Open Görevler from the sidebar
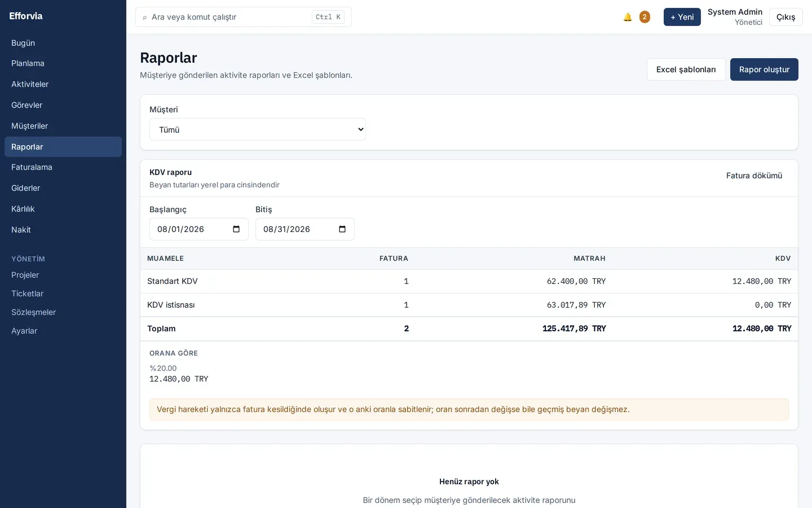812x508 pixels. [63, 105]
